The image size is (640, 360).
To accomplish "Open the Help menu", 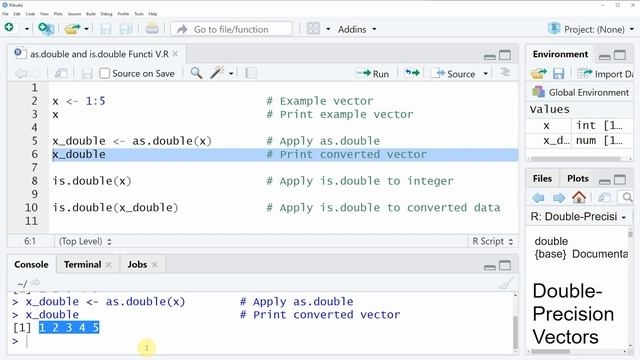I will [153, 14].
